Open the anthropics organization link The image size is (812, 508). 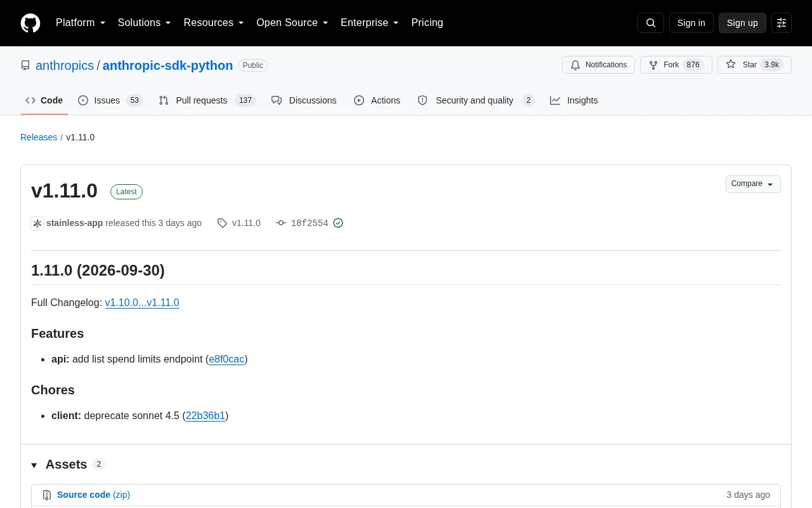65,65
